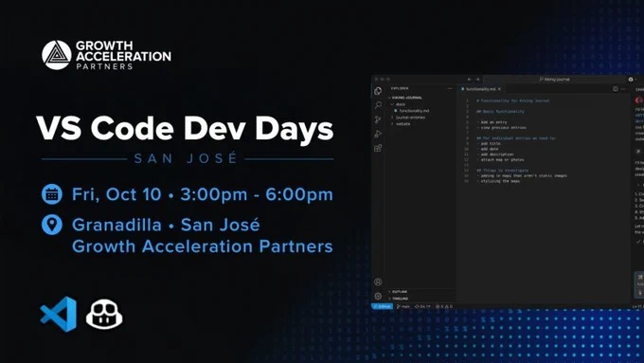
Task: Close the functionality.md editor tab
Action: pos(499,89)
